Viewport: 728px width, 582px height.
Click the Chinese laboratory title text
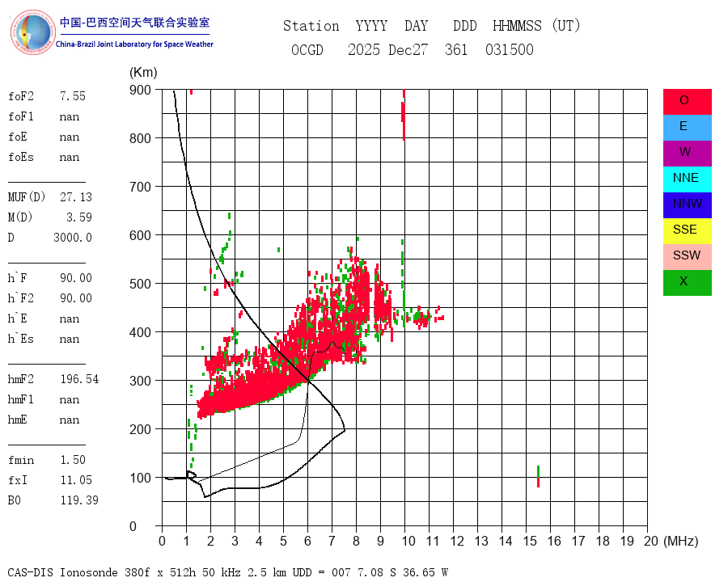[x=134, y=23]
